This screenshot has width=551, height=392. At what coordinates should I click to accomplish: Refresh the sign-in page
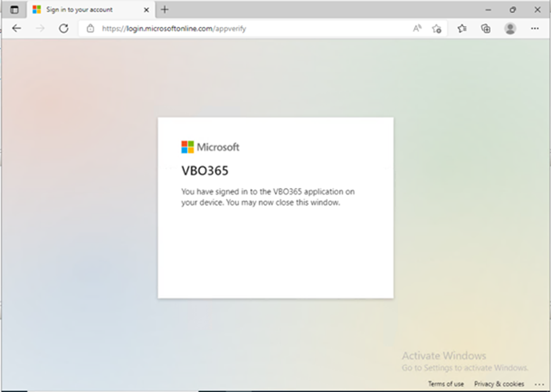(64, 28)
